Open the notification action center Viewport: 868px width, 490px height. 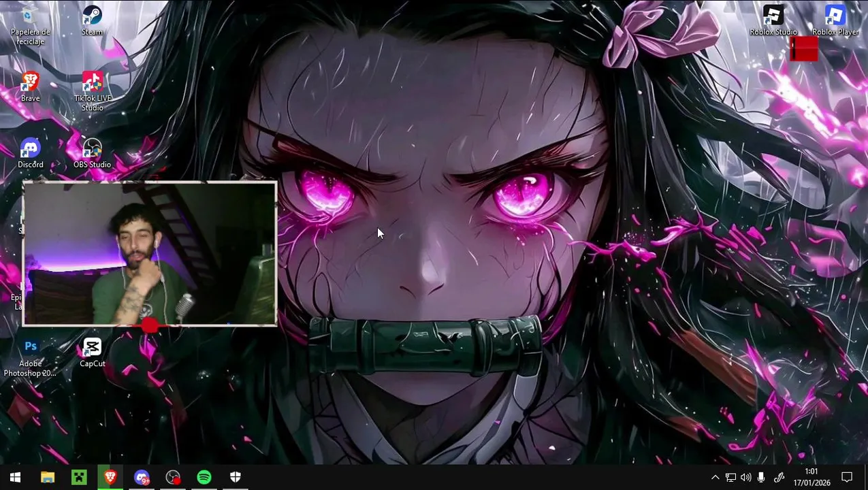[x=847, y=478]
